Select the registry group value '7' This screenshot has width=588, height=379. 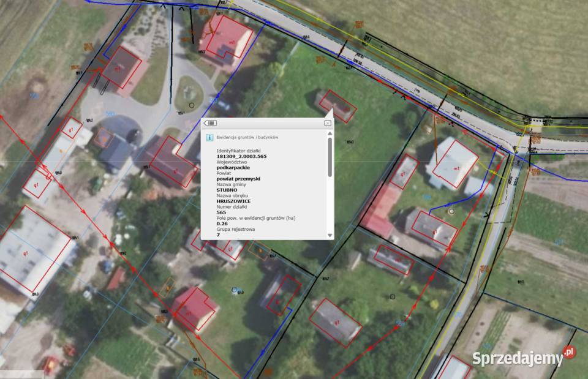(x=218, y=235)
